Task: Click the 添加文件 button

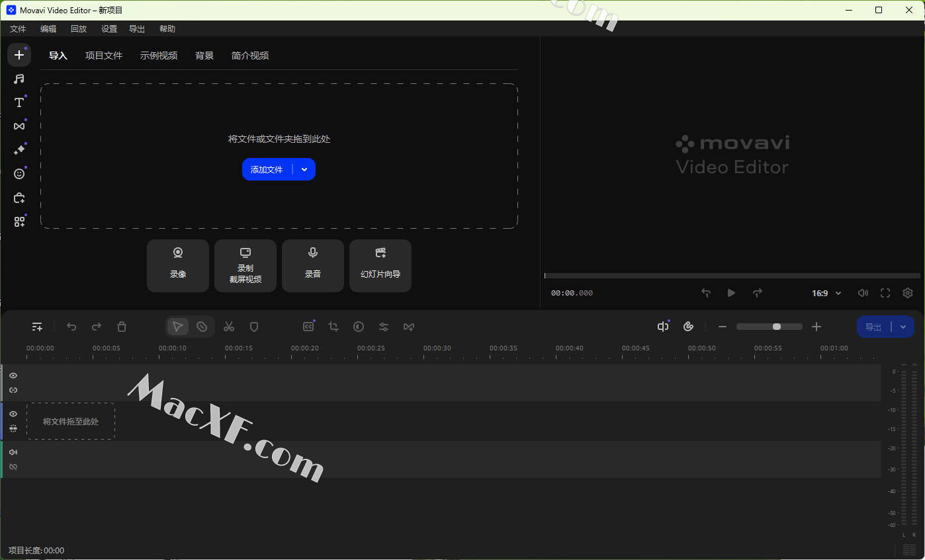Action: (x=267, y=169)
